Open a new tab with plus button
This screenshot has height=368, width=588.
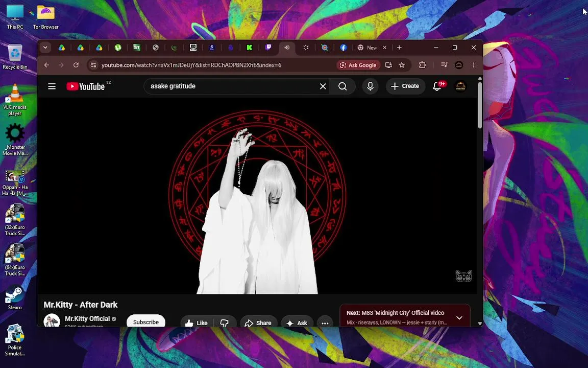(x=399, y=48)
